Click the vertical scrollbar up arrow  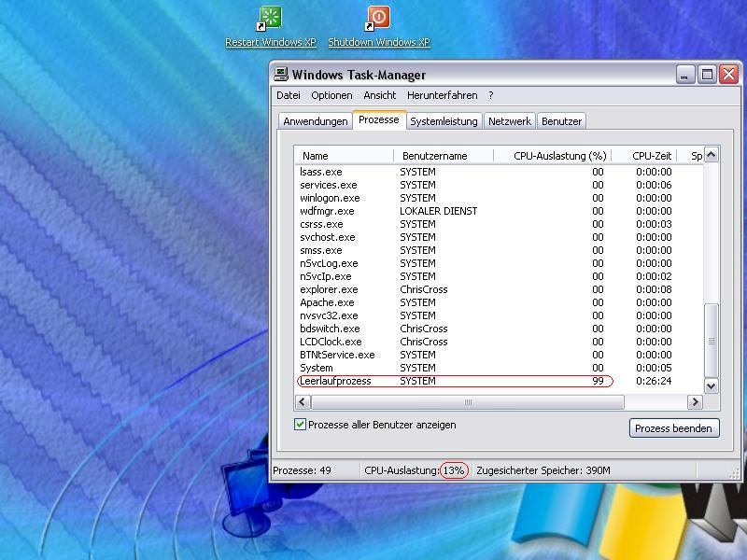click(x=712, y=155)
